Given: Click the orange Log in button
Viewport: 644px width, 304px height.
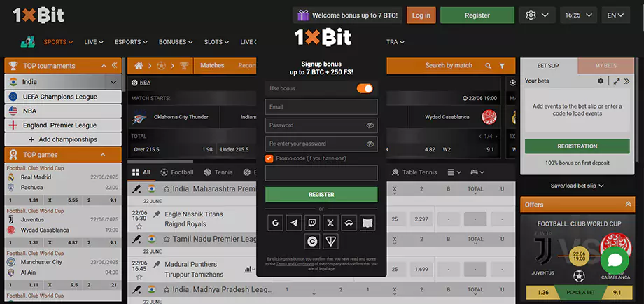Looking at the screenshot, I should point(421,15).
